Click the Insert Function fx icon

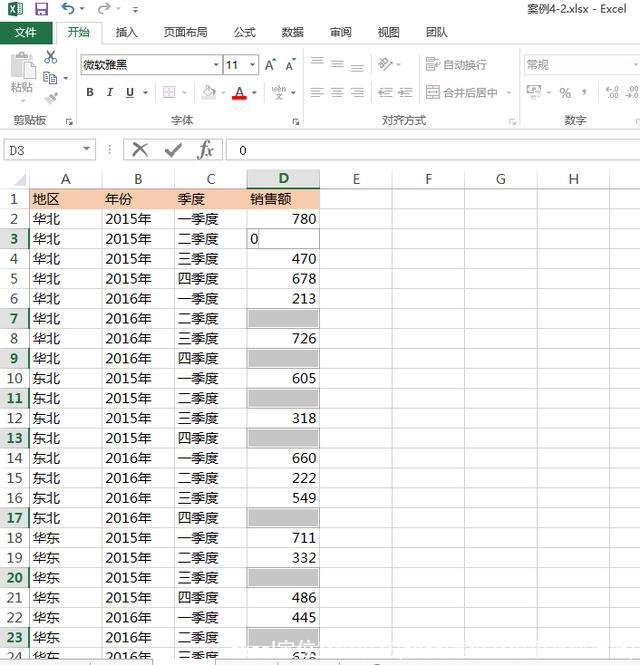click(205, 150)
